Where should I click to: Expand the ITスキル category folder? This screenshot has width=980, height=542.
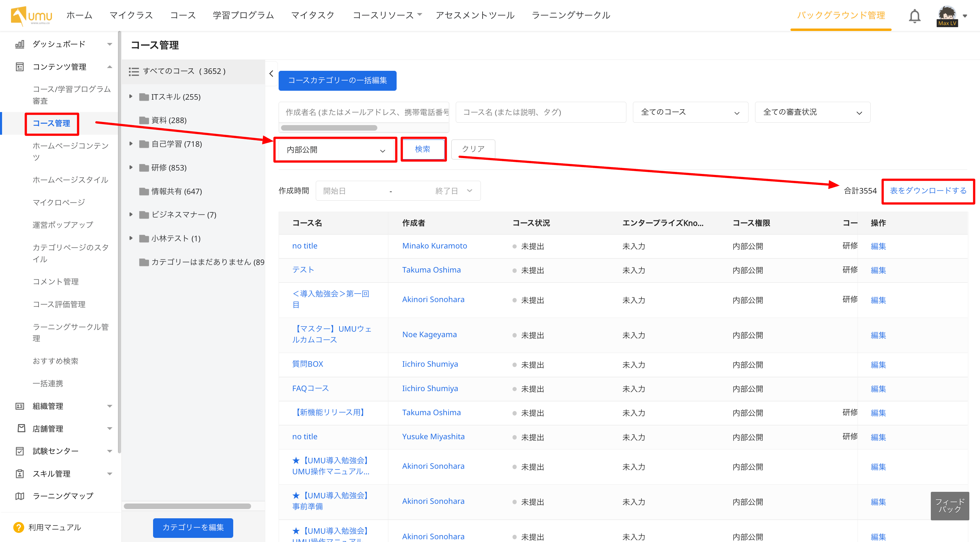click(x=131, y=97)
